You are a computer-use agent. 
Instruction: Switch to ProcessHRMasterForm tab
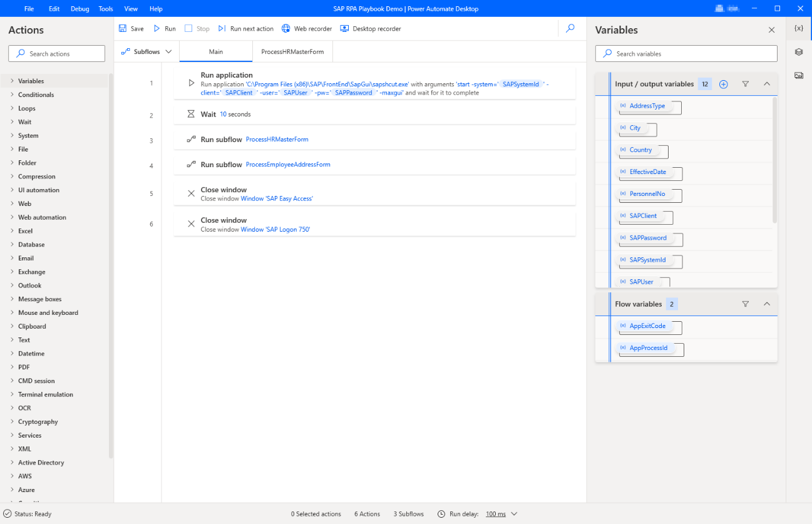click(x=292, y=52)
